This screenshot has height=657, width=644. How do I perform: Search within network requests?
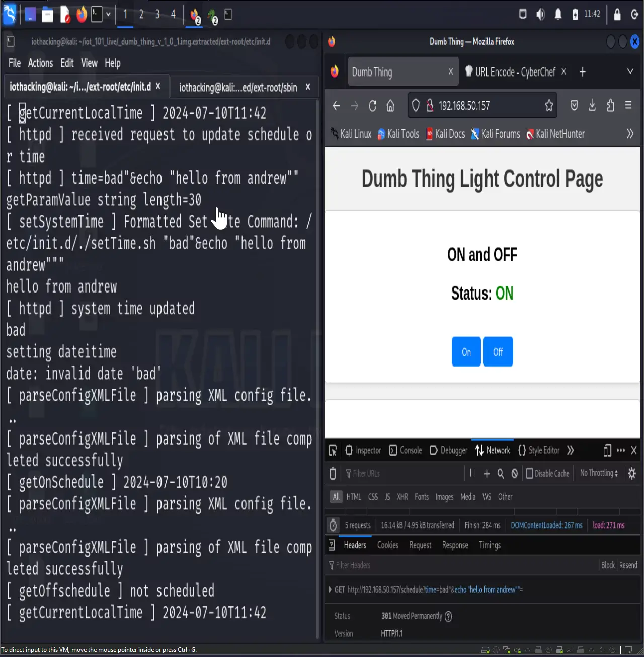pyautogui.click(x=500, y=473)
